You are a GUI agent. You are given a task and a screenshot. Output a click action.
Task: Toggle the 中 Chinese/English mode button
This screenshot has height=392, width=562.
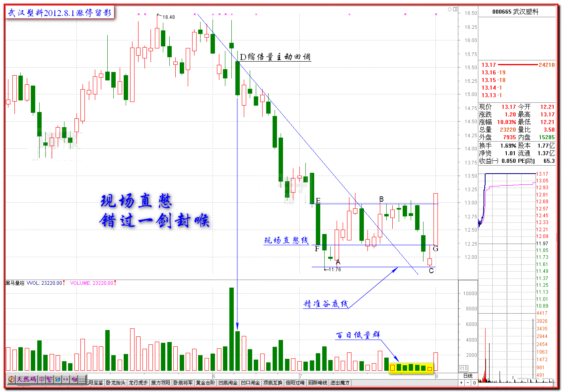(42, 379)
